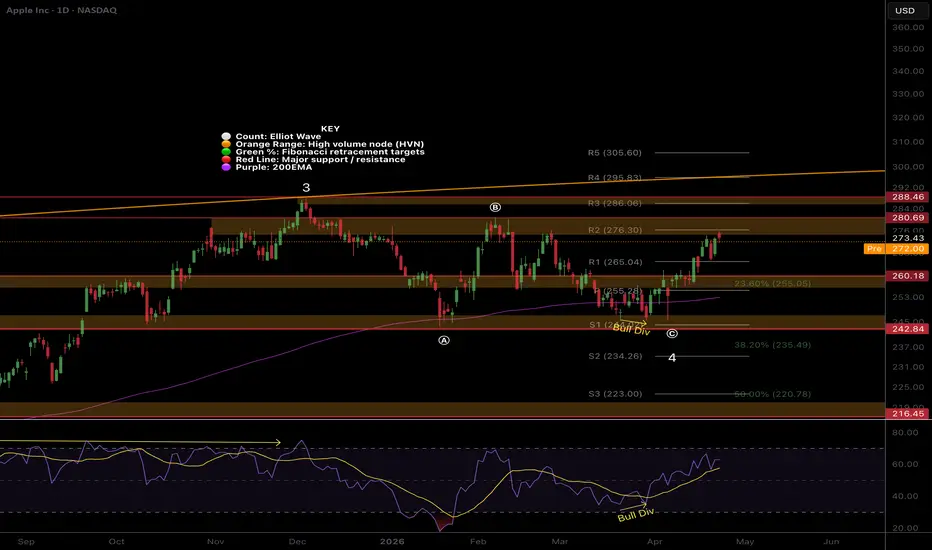Click the purple 200EMA legend dot

(226, 168)
